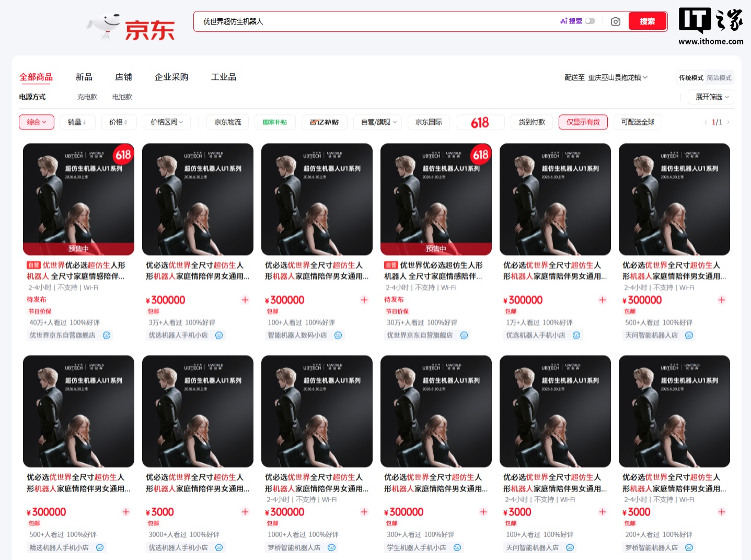The image size is (751, 560).
Task: Filter power type by 充电款
Action: tap(87, 97)
